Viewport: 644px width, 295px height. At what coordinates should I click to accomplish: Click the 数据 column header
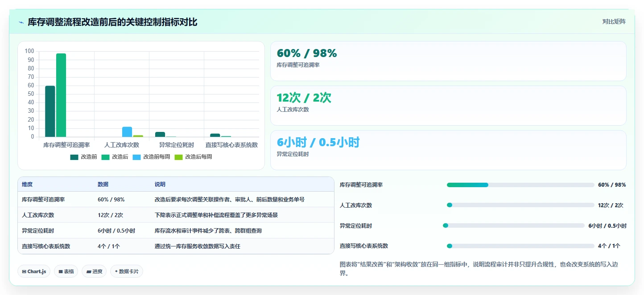103,184
